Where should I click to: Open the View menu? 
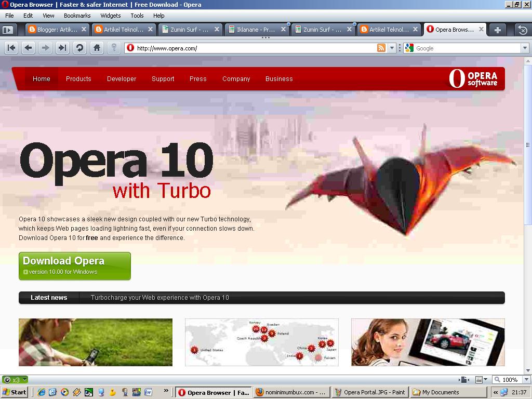point(48,16)
